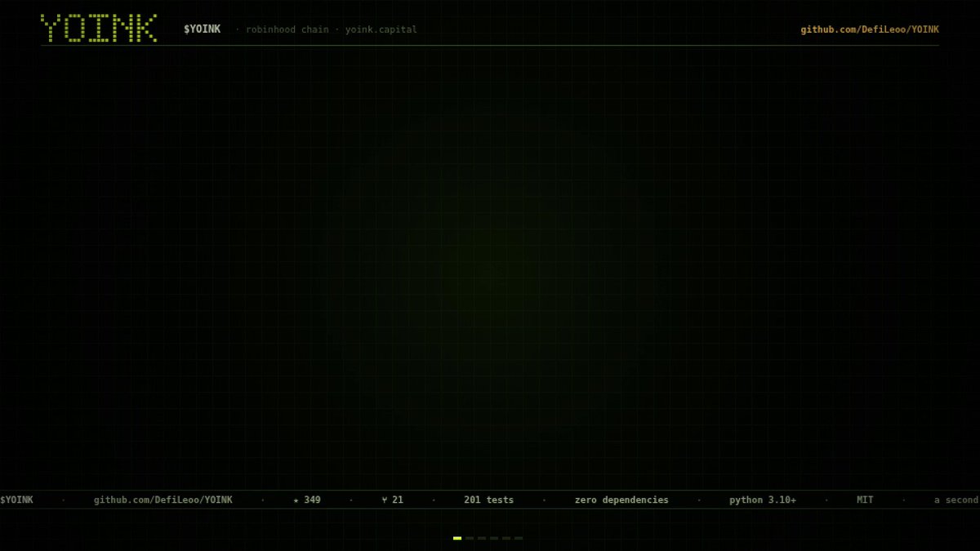980x551 pixels.
Task: Click the MIT license ticker entry
Action: click(x=865, y=500)
